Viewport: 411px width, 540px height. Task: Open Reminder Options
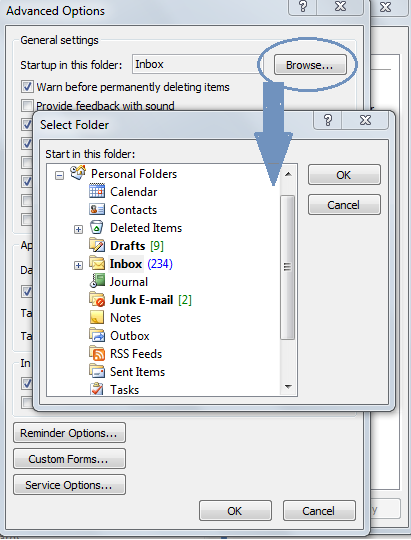(x=69, y=433)
